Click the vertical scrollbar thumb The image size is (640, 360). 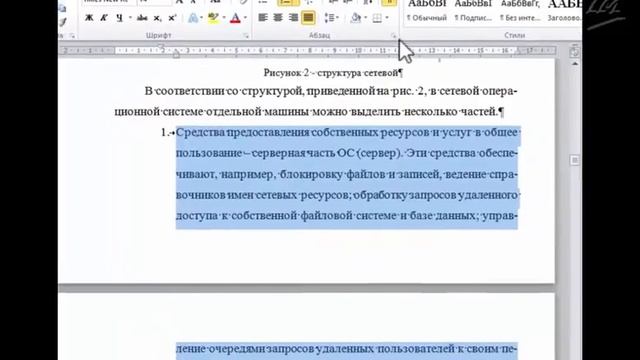(x=575, y=160)
